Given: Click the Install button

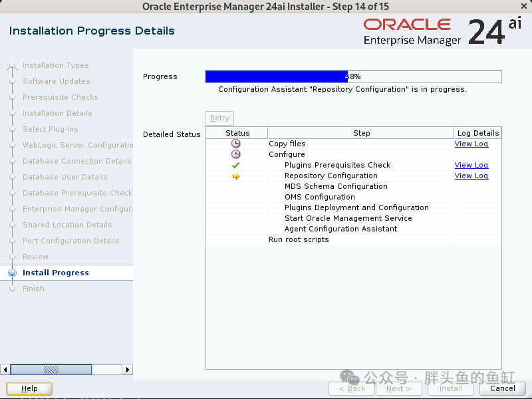Looking at the screenshot, I should pos(451,388).
